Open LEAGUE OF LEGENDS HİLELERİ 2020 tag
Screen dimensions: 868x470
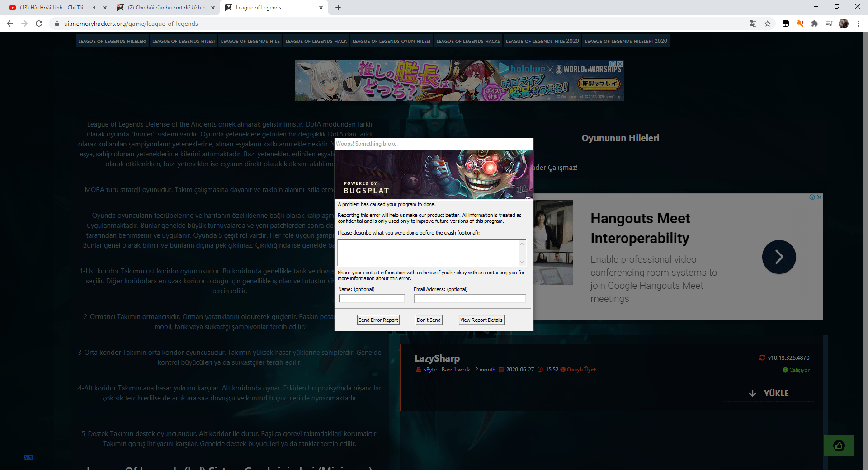[626, 41]
